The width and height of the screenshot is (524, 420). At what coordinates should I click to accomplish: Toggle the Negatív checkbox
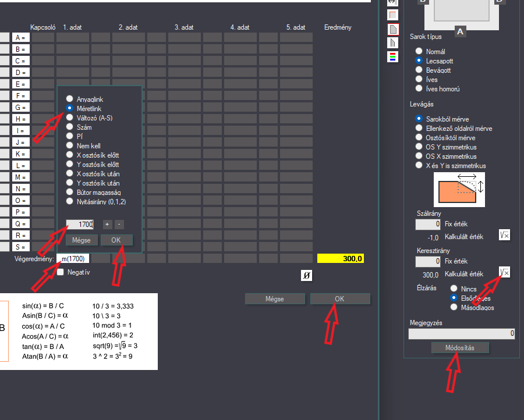click(x=61, y=272)
